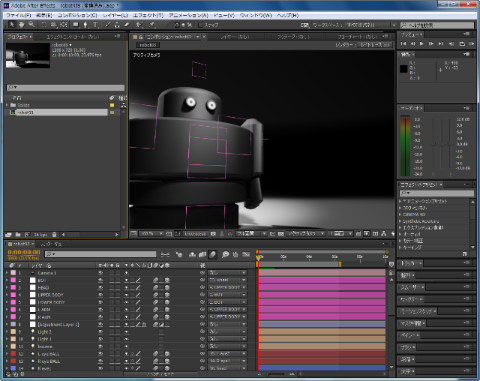This screenshot has width=480, height=381.
Task: Select the Type text tool
Action: click(x=95, y=25)
